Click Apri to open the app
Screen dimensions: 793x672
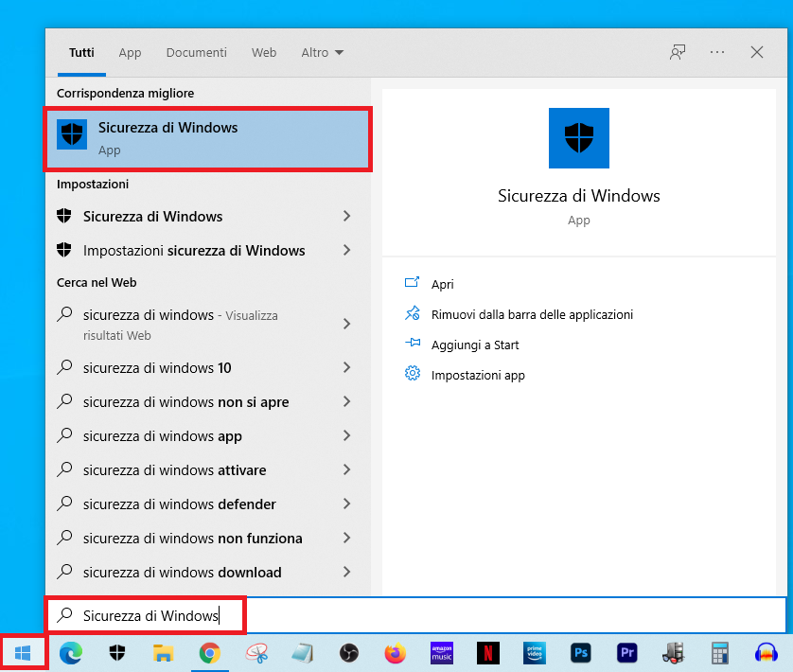click(443, 284)
